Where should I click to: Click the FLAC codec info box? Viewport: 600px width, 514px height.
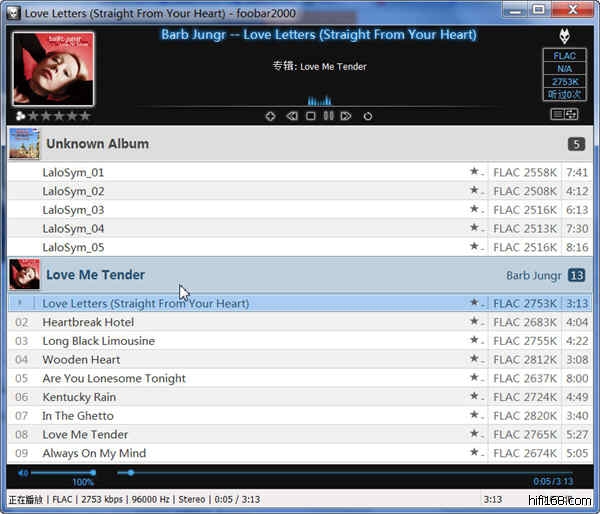(564, 56)
